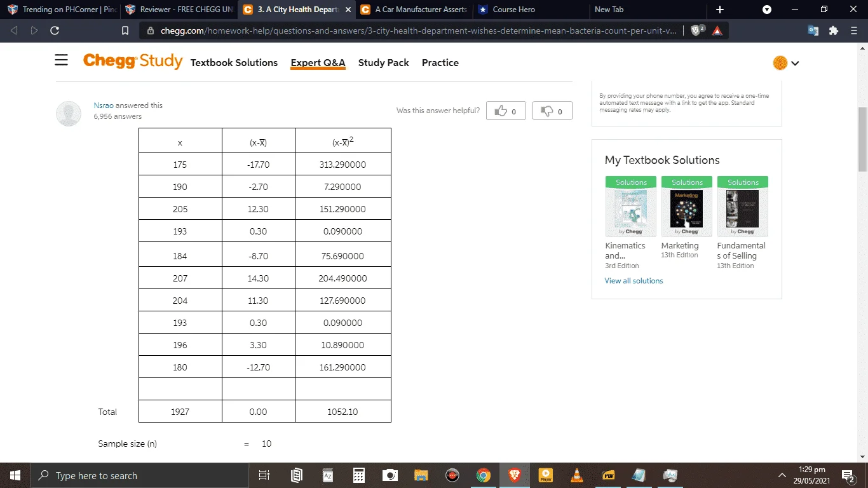Click the Sample size (n) label
The image size is (868, 488).
tap(127, 444)
